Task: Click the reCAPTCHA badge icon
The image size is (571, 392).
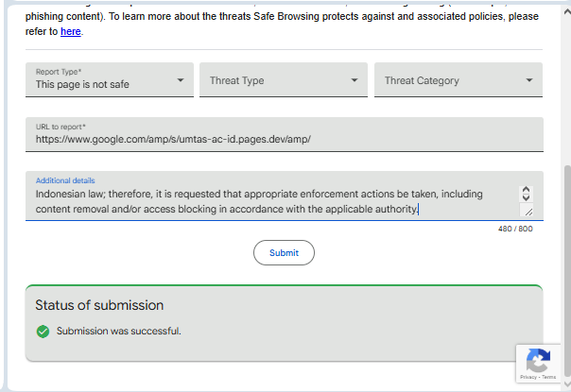Action: [x=538, y=361]
